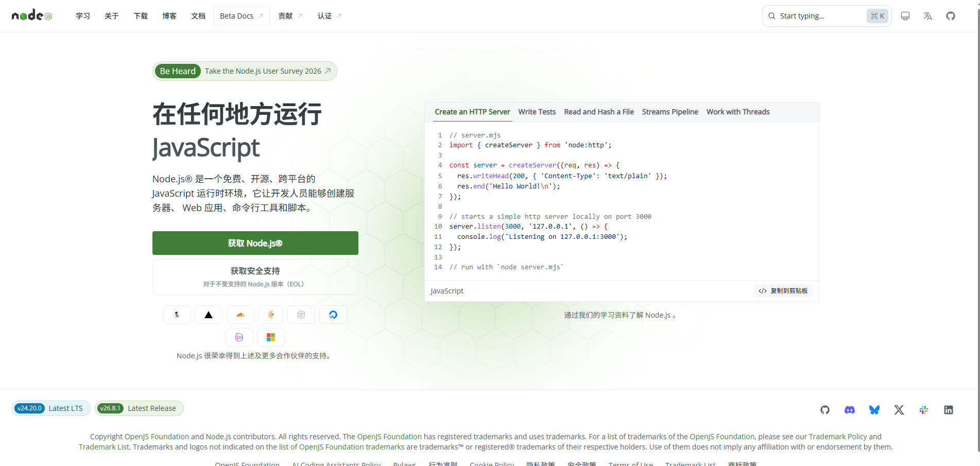
Task: Click the Beta Docs external arrow icon
Action: [261, 16]
